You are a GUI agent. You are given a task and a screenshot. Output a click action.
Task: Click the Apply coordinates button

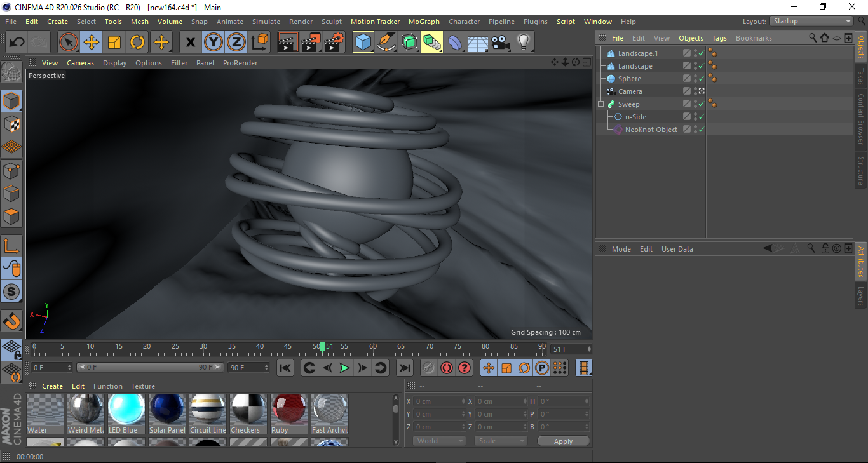point(563,441)
